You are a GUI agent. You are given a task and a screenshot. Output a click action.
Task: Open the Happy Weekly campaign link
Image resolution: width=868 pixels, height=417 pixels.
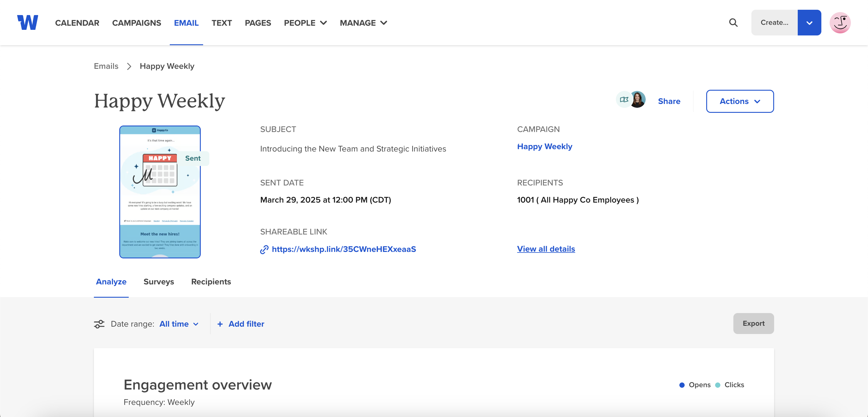click(x=544, y=147)
